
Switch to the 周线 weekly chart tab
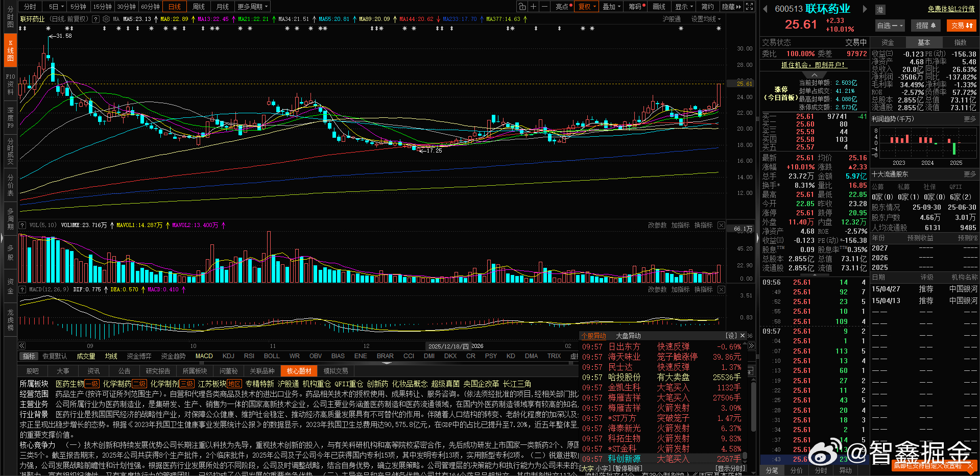[199, 7]
